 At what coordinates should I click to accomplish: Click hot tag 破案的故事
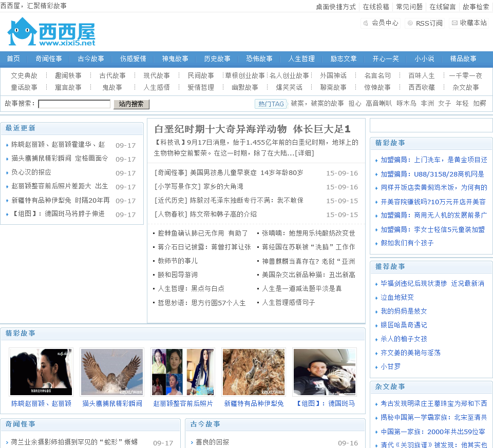pos(327,103)
